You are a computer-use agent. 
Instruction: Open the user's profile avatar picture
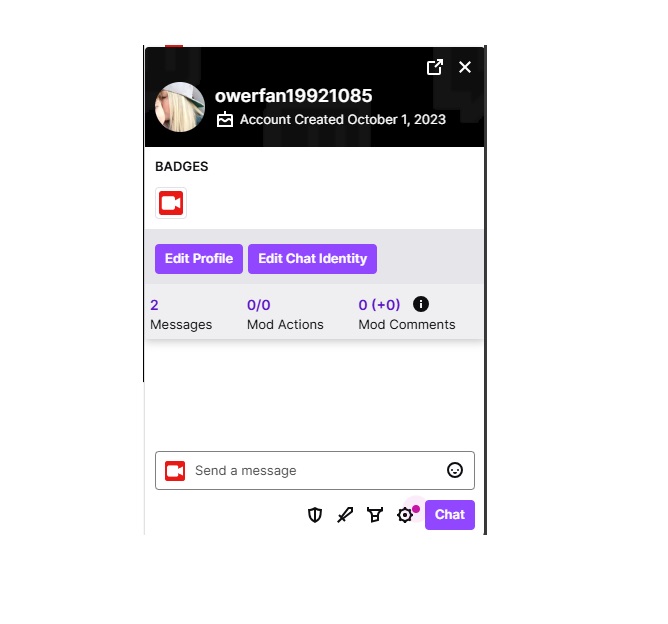pos(180,107)
